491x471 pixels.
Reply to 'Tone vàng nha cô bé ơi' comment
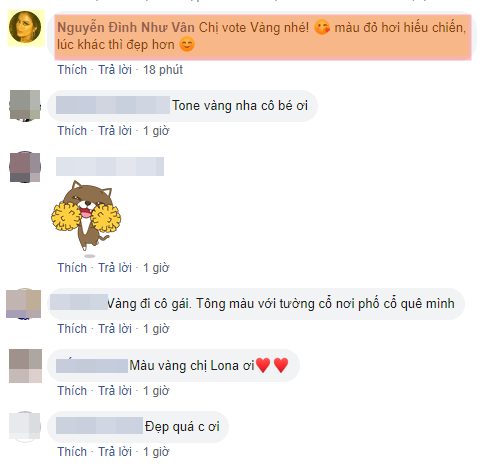(115, 131)
